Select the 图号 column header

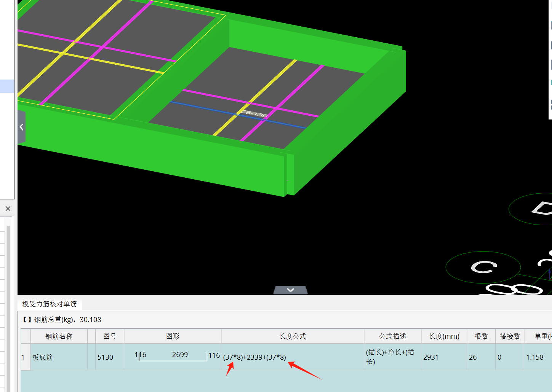click(110, 336)
